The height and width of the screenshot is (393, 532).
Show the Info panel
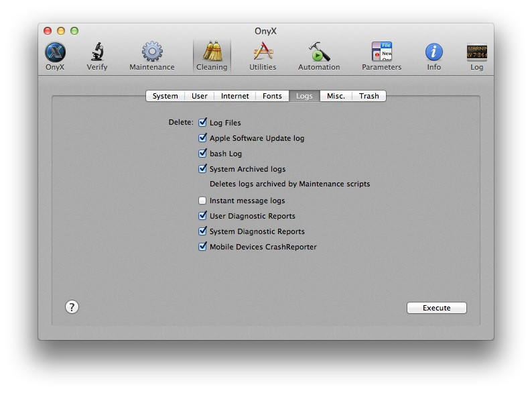pos(434,56)
